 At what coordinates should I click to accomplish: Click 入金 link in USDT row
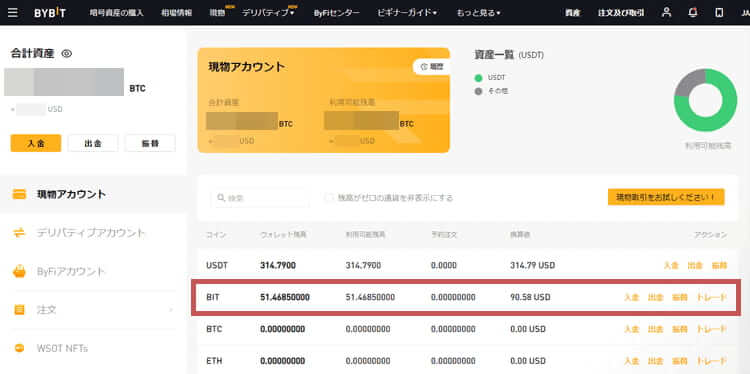click(x=671, y=265)
